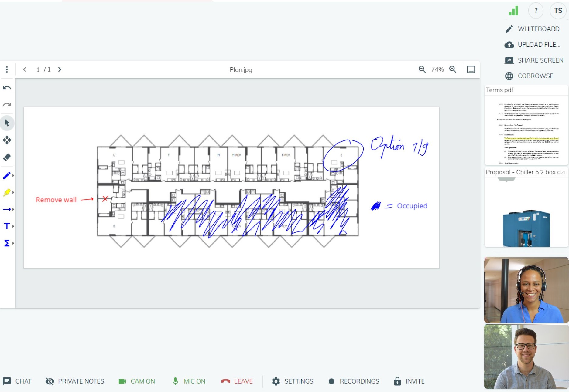
Task: Click UPLOAD FILE... option
Action: point(533,45)
